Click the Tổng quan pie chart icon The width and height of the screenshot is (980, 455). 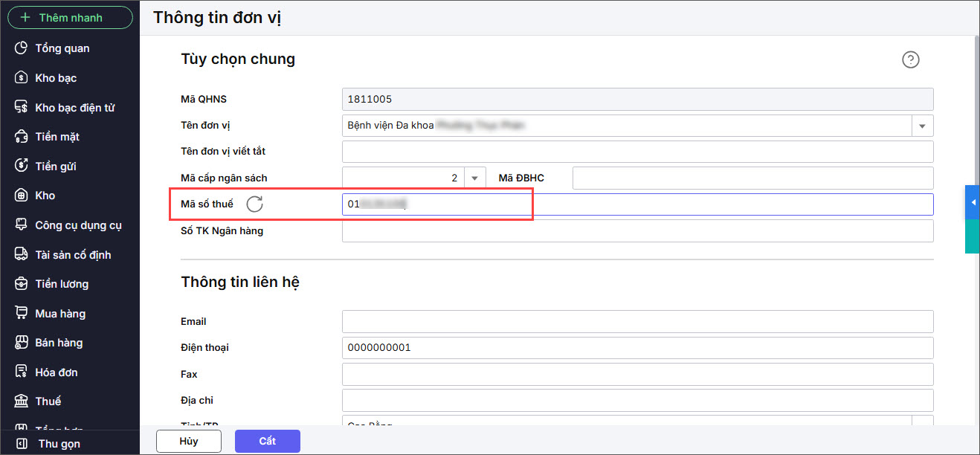[22, 48]
